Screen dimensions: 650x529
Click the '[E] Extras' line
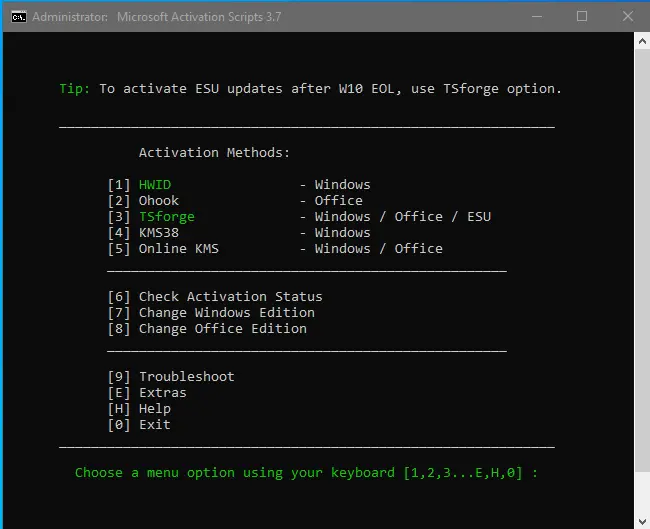pos(147,393)
